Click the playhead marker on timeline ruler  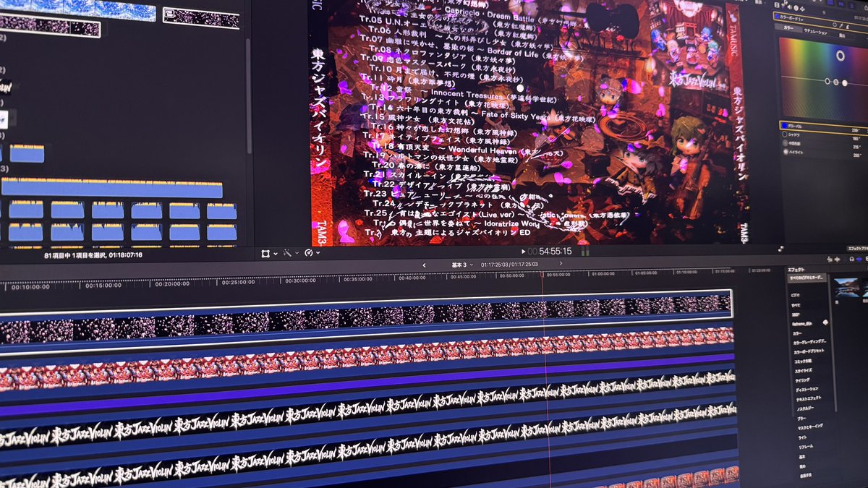pyautogui.click(x=542, y=275)
